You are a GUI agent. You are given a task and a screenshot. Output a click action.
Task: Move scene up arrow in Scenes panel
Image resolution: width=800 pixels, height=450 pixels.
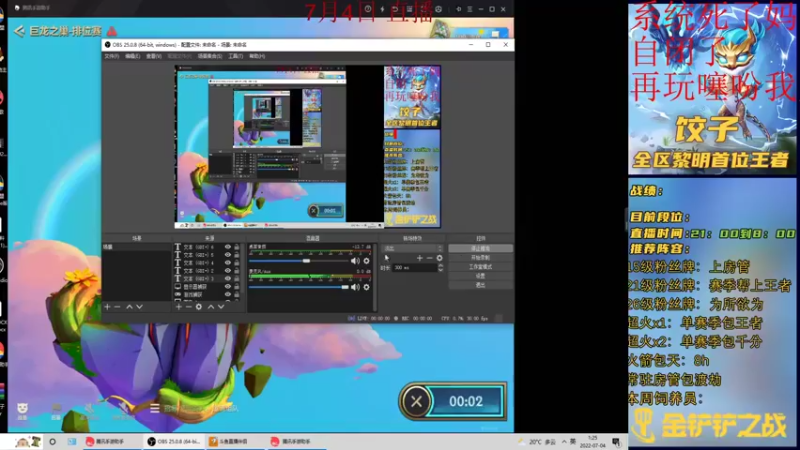point(130,307)
